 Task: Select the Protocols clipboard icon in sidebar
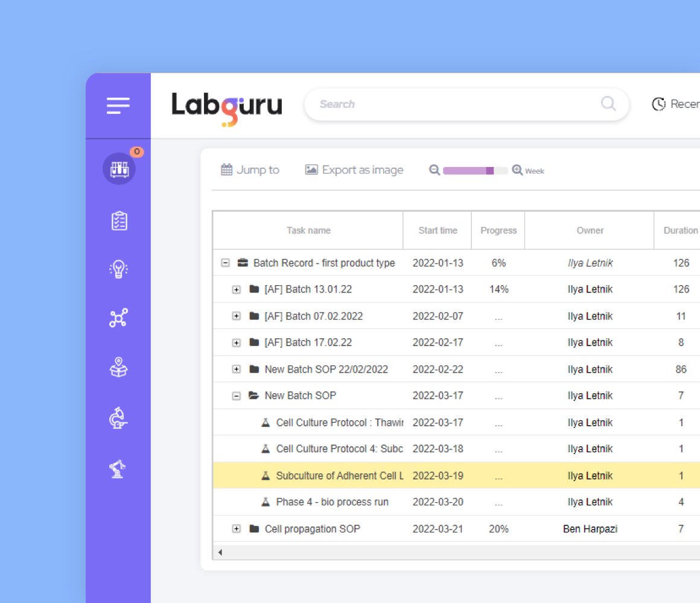(x=118, y=221)
